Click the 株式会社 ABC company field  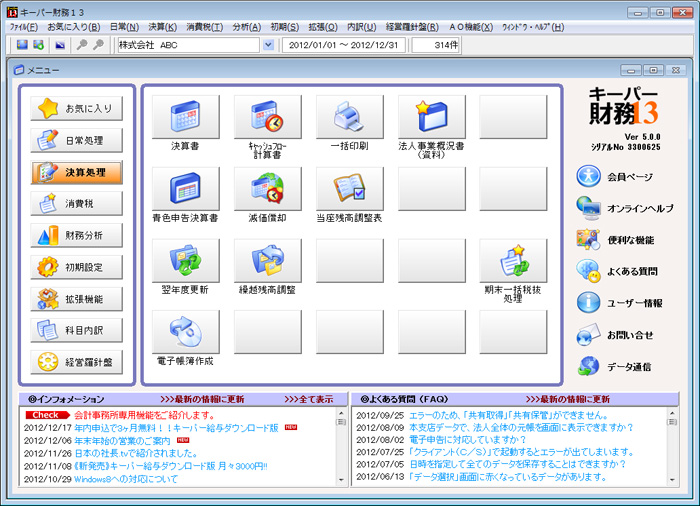click(x=188, y=45)
